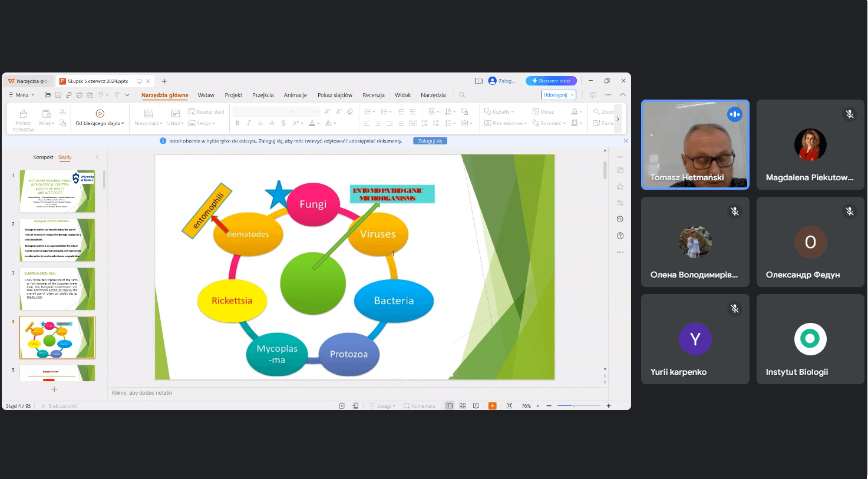Open the Układ layout dropdown
This screenshot has width=868, height=482.
tap(175, 123)
